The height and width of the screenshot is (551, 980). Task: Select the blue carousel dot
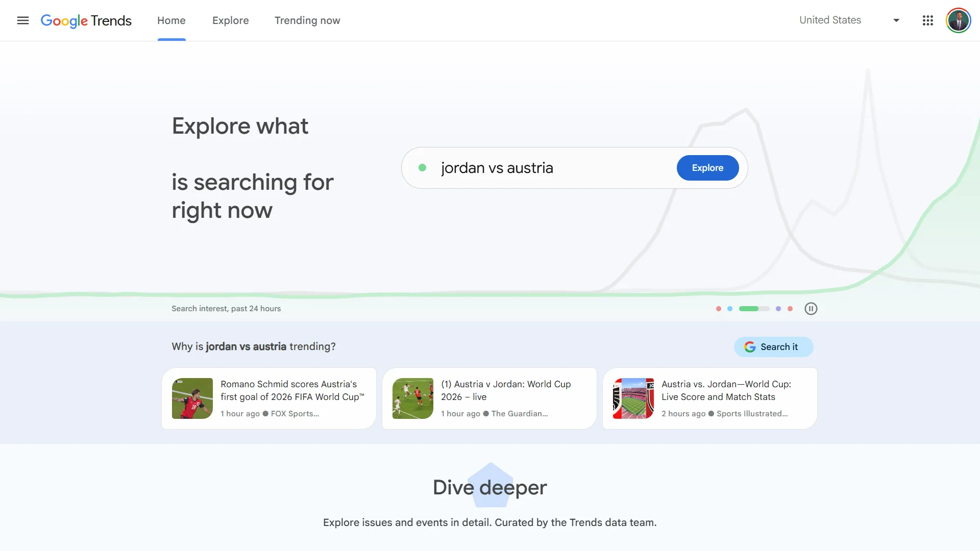730,309
